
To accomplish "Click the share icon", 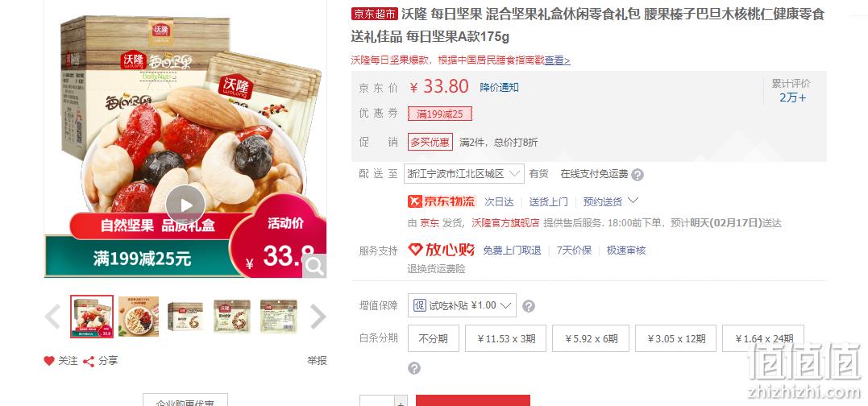I will (88, 362).
